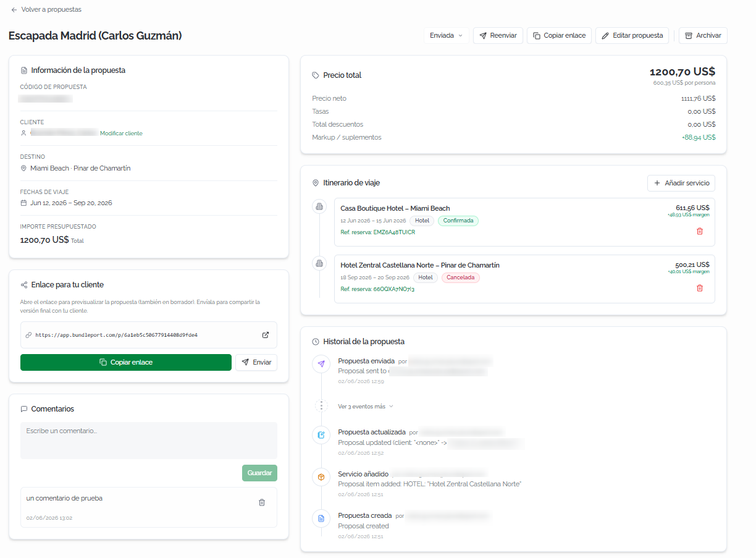This screenshot has height=558, width=756.
Task: Focus the Escribe un comentario field
Action: coord(149,441)
